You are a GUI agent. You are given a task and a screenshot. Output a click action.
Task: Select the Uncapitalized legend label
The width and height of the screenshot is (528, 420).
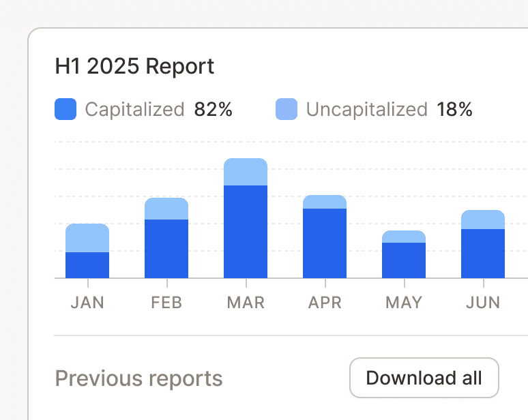366,109
